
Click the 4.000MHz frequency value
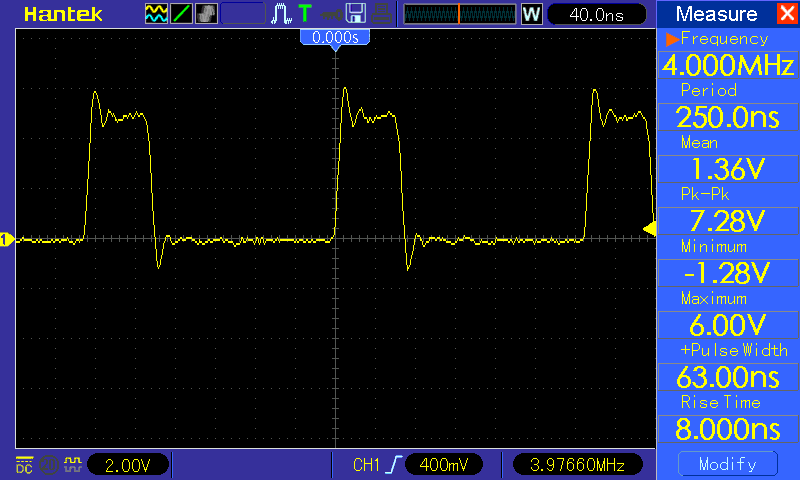[x=728, y=65]
